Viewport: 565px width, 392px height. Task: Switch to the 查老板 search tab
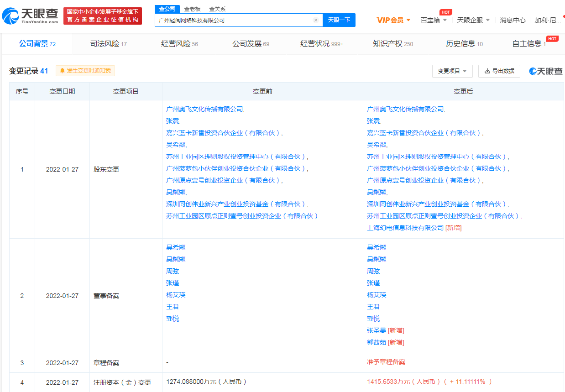192,9
